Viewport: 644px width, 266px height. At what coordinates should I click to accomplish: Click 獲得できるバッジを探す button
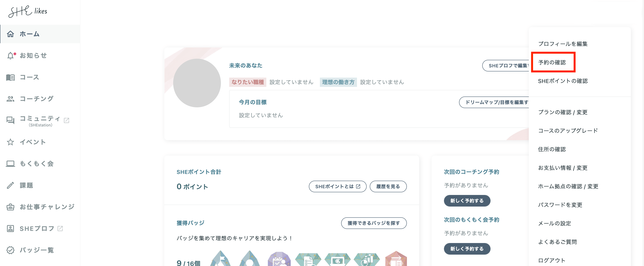[373, 223]
